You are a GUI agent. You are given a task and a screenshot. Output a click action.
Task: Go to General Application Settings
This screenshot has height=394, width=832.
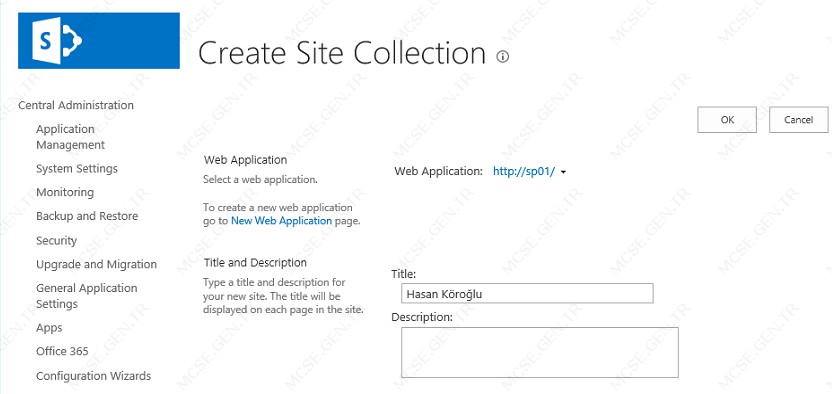pyautogui.click(x=86, y=296)
